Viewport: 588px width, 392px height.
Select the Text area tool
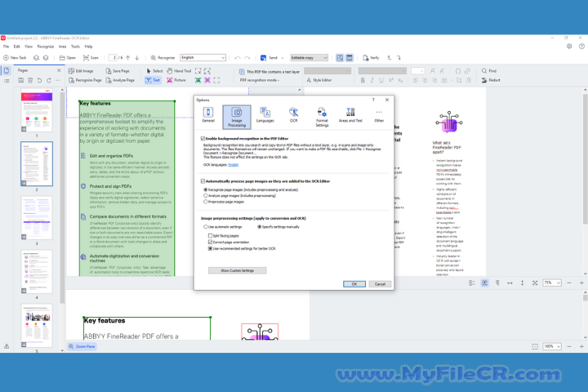(x=153, y=80)
